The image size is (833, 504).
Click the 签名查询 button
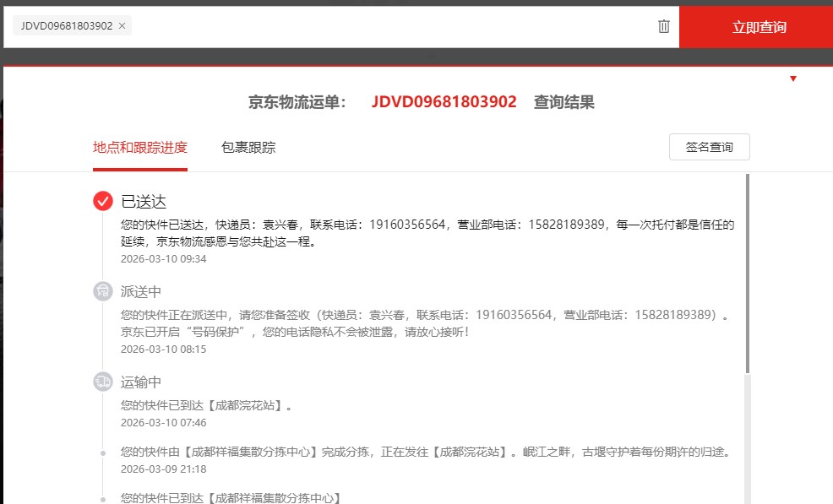point(709,147)
